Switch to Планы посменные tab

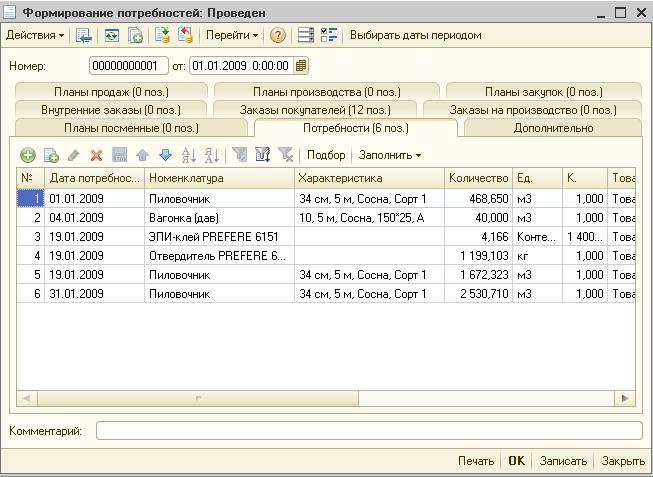point(131,128)
